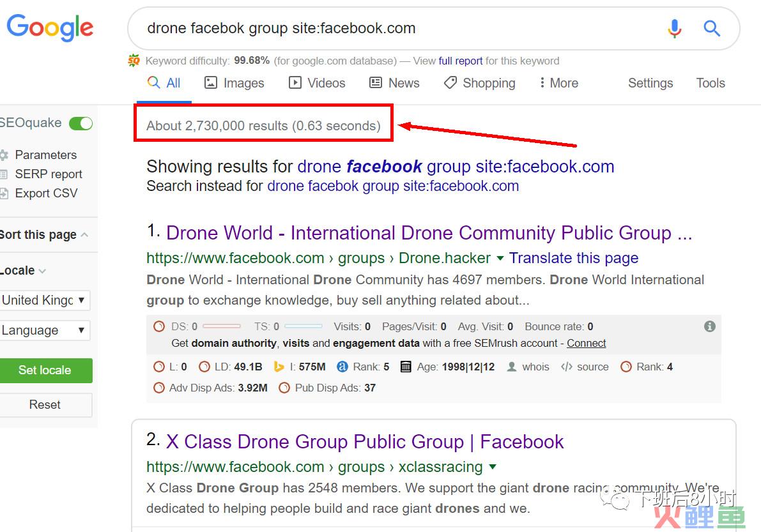Open dropdown arrow beside Drone.hacker URL
Viewport: 761px width, 532px height.
pyautogui.click(x=500, y=259)
